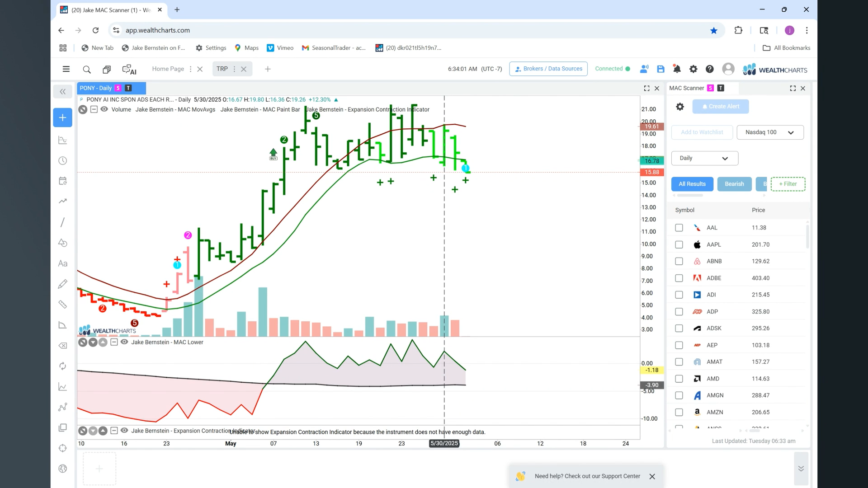Reload the browser page
Screen dimensions: 868x488
[x=95, y=30]
